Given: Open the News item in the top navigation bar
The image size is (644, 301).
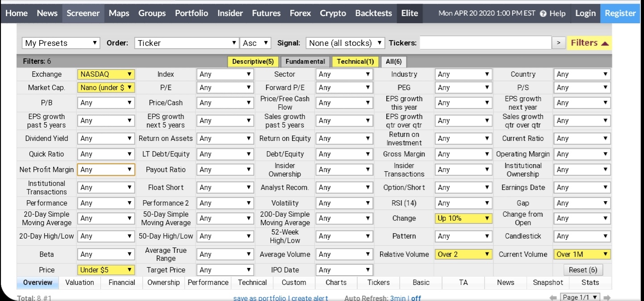Looking at the screenshot, I should (x=47, y=13).
